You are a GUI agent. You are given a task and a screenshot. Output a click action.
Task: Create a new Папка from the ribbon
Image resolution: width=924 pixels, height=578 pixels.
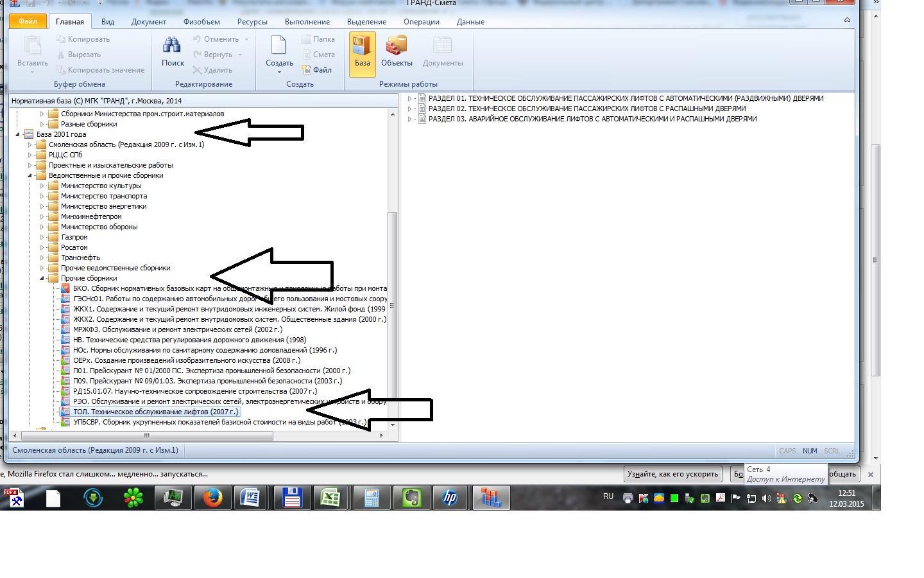[318, 39]
